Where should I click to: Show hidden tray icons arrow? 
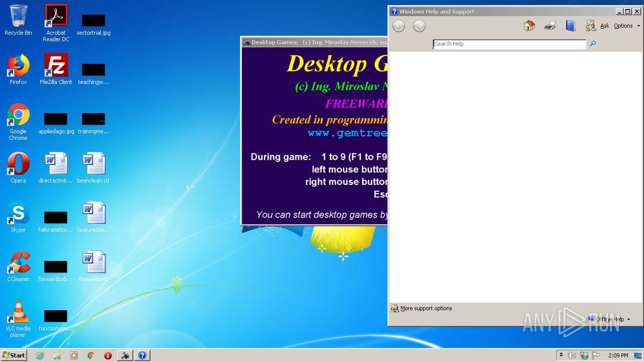561,355
